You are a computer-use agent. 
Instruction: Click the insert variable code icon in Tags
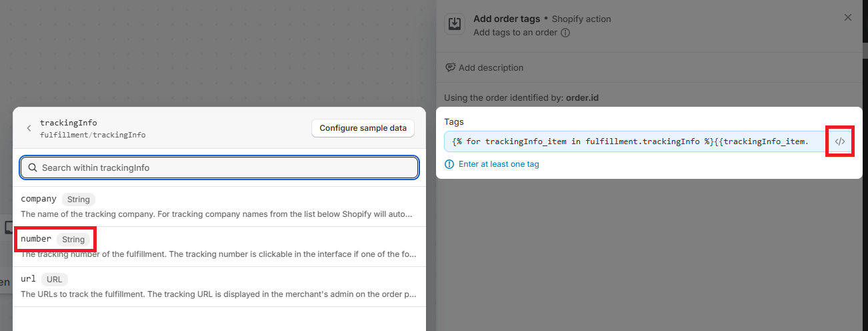pos(839,141)
